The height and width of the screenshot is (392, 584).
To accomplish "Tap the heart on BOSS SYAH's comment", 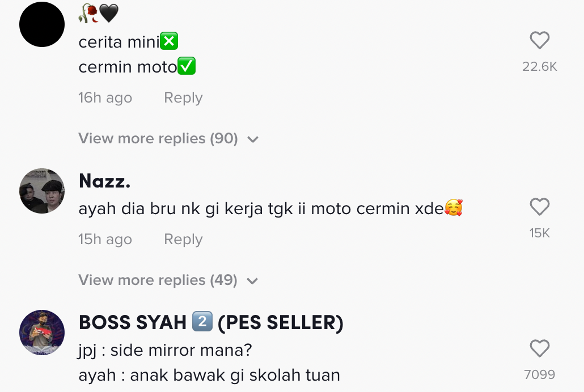I will point(539,349).
